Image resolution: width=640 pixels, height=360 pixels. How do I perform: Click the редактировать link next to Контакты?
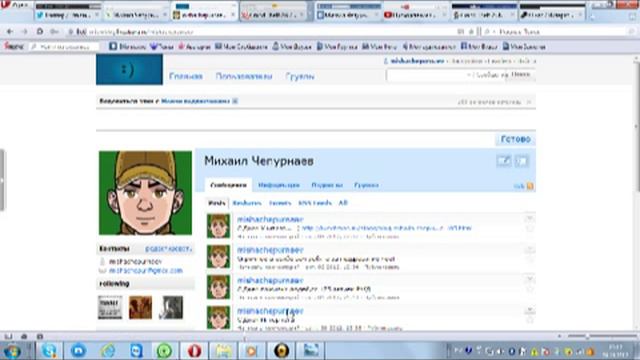tap(168, 249)
